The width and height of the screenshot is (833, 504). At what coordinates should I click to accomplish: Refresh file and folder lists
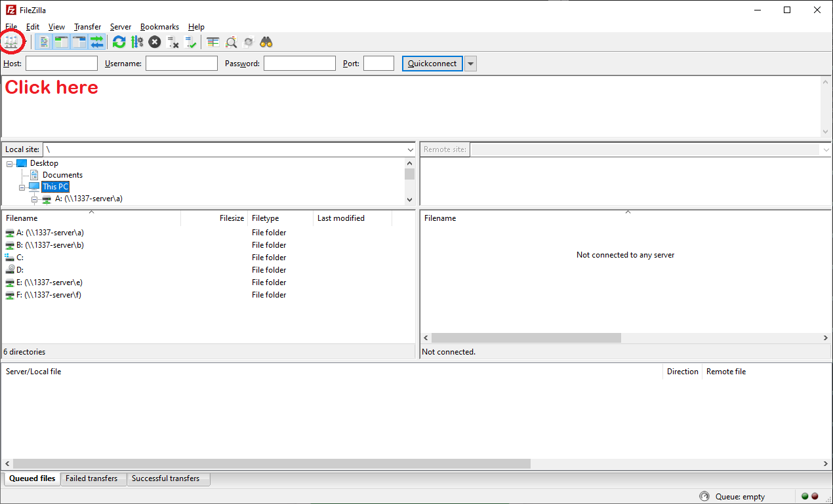click(119, 42)
